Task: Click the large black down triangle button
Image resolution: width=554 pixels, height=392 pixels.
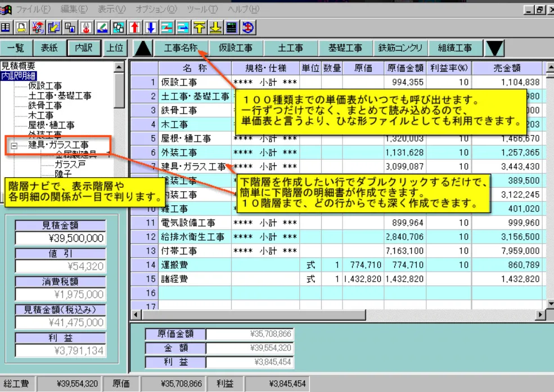Action: (x=494, y=48)
